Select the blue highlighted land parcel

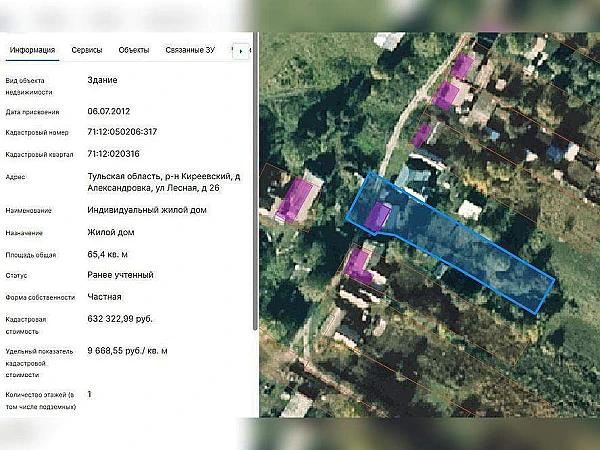pos(470,250)
